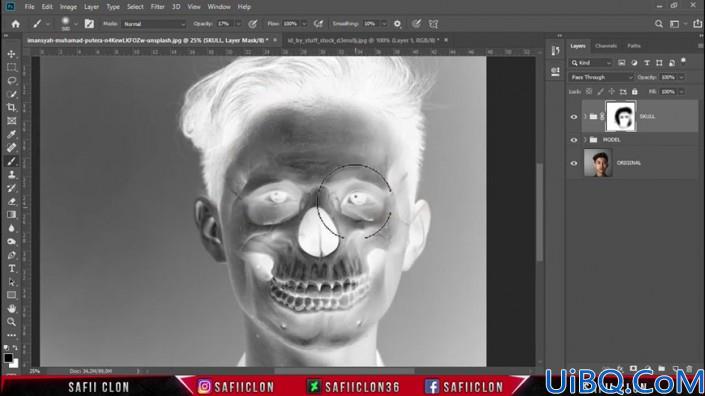Select the Eraser tool

coord(12,201)
